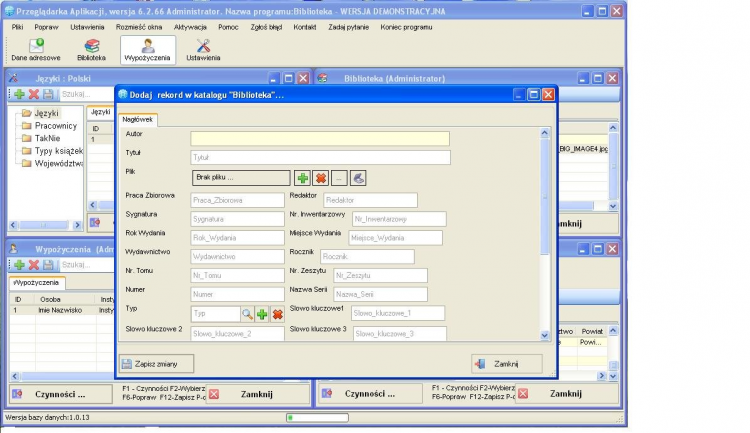Click Zadaj pytanie in the menu bar
Image resolution: width=750 pixels, height=433 pixels.
click(348, 27)
